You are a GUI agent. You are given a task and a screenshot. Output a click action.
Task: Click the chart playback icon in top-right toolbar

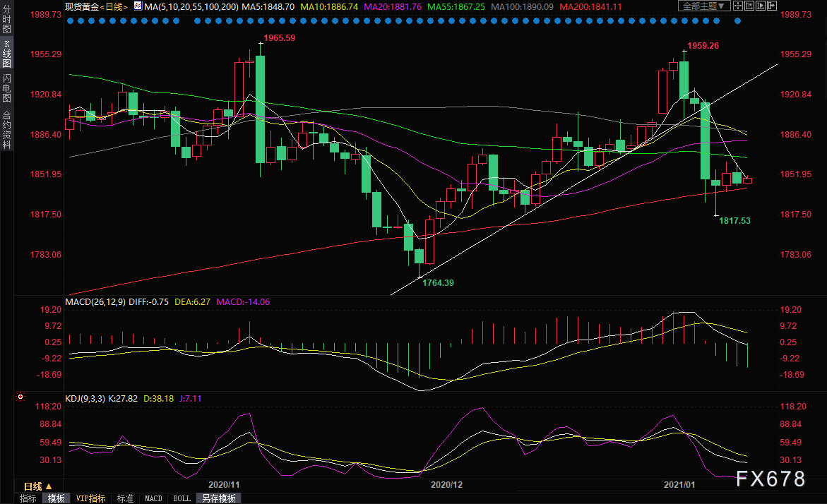pyautogui.click(x=761, y=6)
